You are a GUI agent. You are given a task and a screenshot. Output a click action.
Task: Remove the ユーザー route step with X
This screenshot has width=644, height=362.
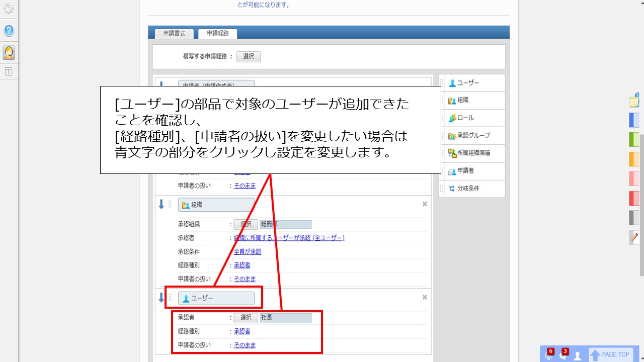[x=425, y=298]
